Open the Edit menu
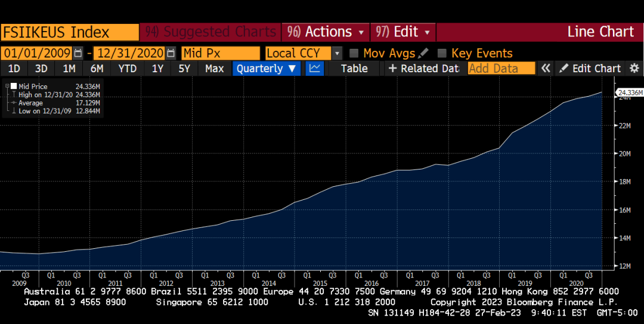 (x=404, y=32)
